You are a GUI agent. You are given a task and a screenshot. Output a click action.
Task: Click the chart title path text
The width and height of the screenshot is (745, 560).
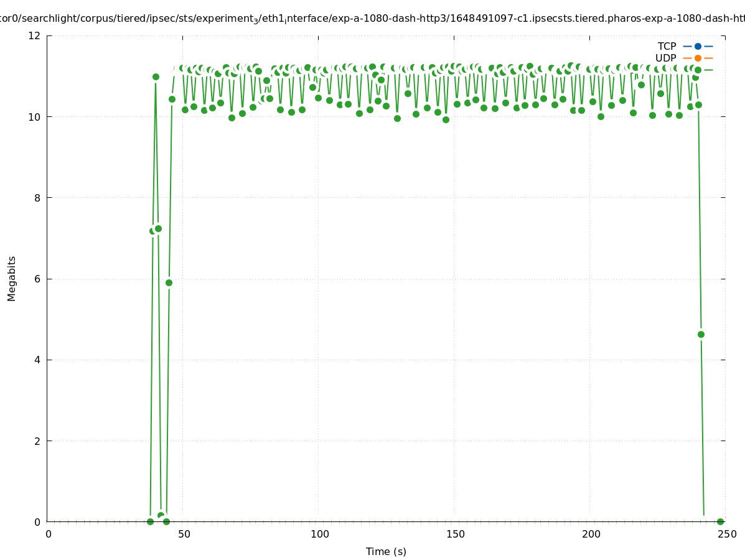[x=372, y=19]
